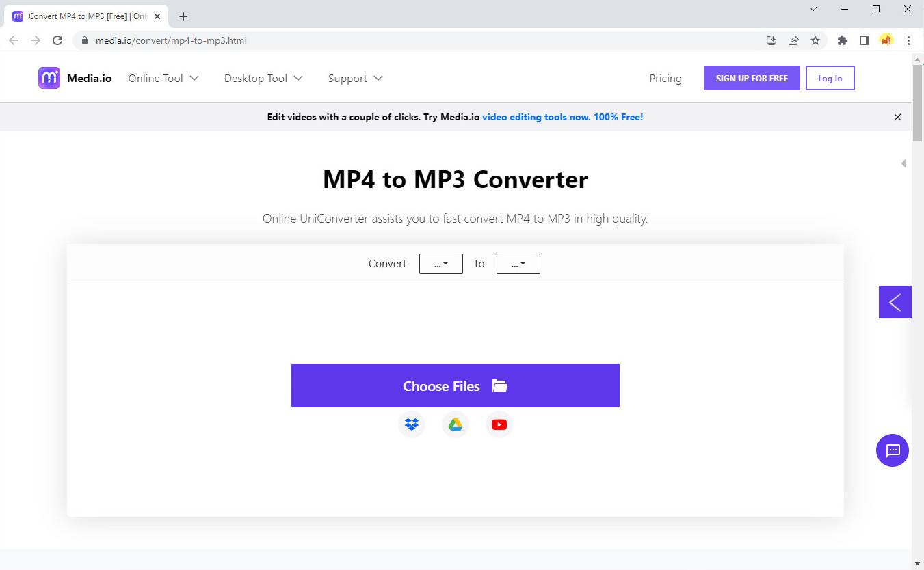924x570 pixels.
Task: Select the Google Drive import icon
Action: [456, 424]
